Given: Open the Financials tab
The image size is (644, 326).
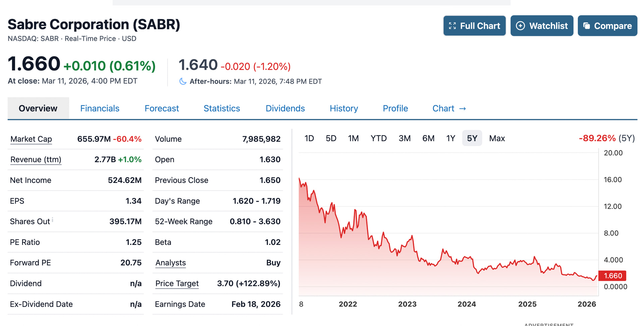Looking at the screenshot, I should 100,109.
